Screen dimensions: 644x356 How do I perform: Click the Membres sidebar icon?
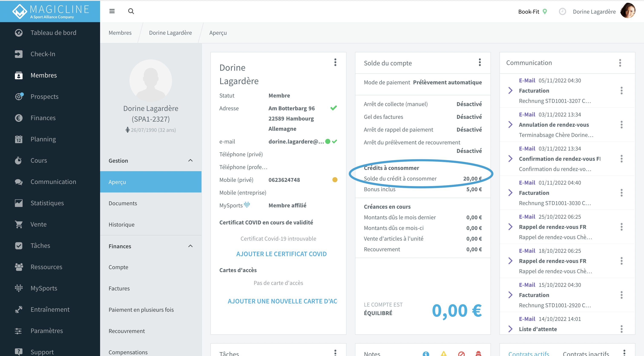coord(19,75)
